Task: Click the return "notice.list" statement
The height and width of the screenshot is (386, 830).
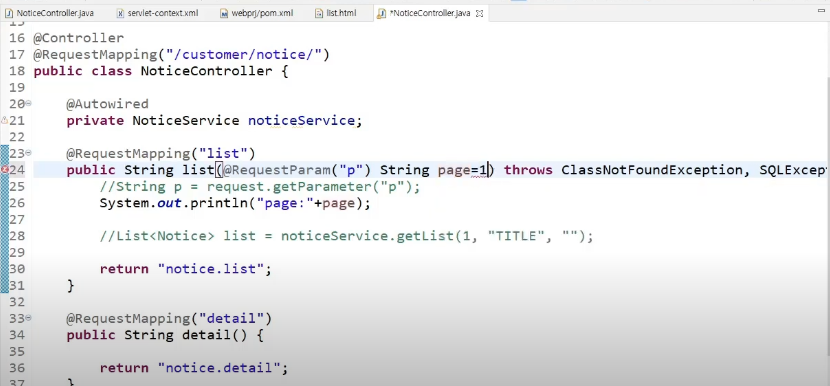Action: pos(186,269)
